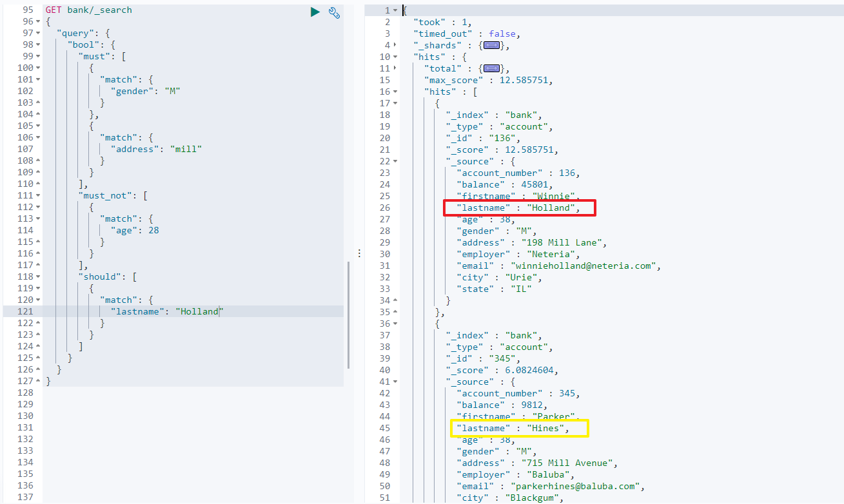Screen dimensions: 844x504
Task: Click the request editor vertical scrollbar
Action: coord(348,315)
